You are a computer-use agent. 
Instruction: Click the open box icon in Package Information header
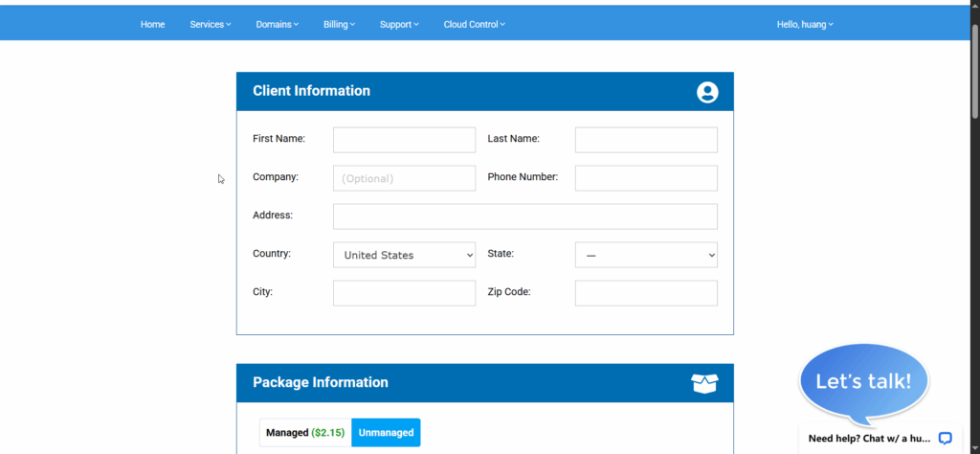pyautogui.click(x=704, y=383)
